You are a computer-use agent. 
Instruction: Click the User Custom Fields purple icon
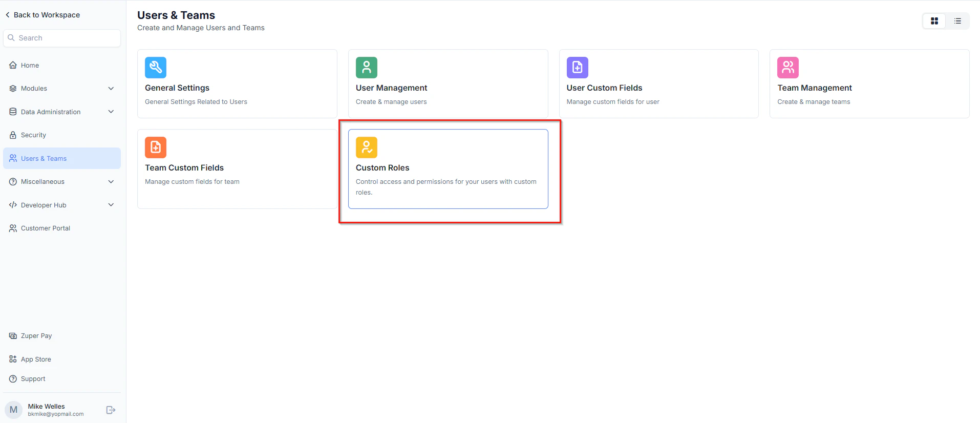pos(578,68)
